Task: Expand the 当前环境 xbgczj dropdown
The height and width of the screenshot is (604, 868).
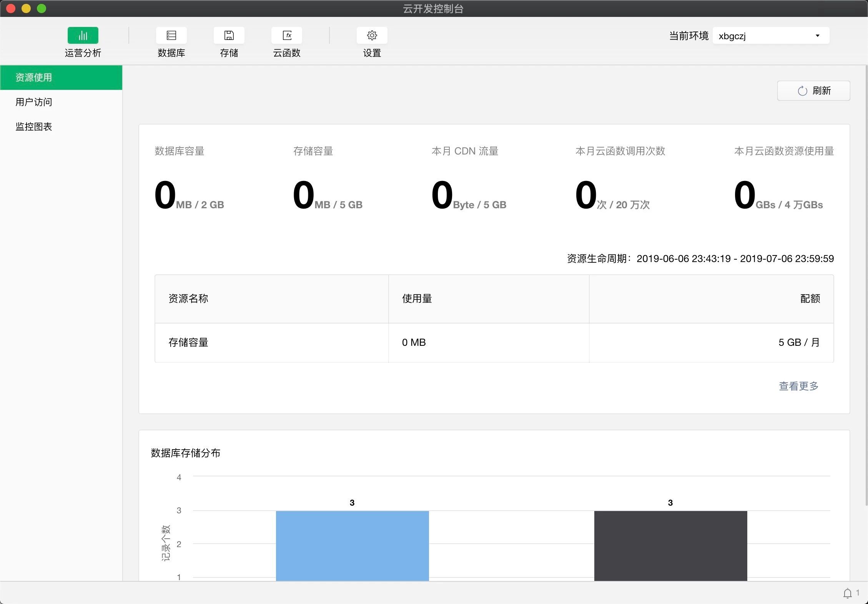Action: (770, 36)
